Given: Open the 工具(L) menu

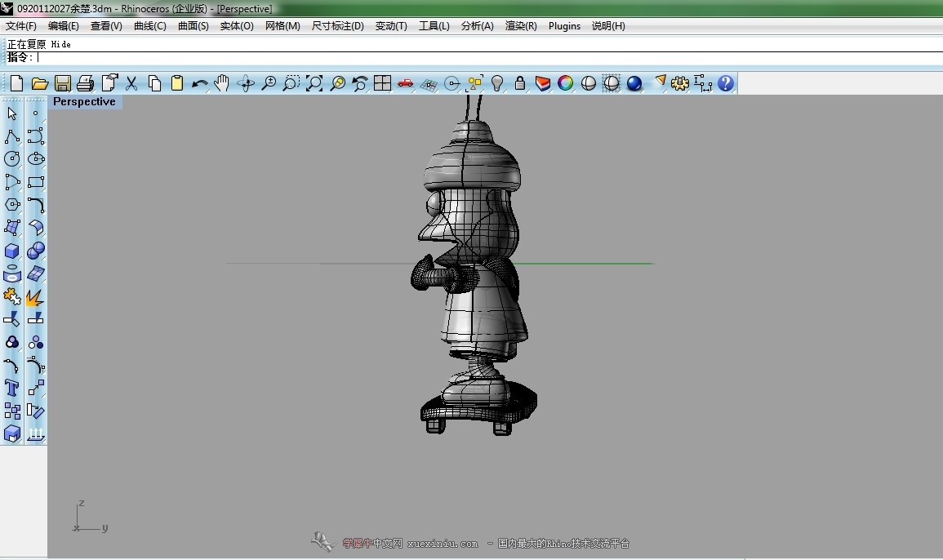Looking at the screenshot, I should click(x=434, y=26).
